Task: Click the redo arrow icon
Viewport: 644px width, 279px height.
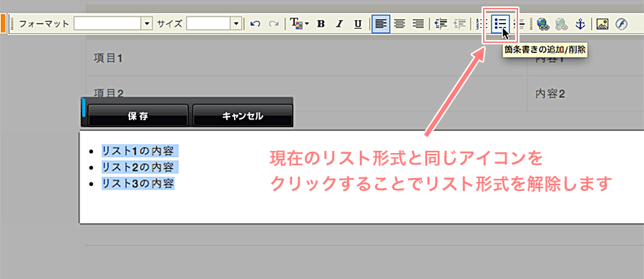Action: (273, 24)
